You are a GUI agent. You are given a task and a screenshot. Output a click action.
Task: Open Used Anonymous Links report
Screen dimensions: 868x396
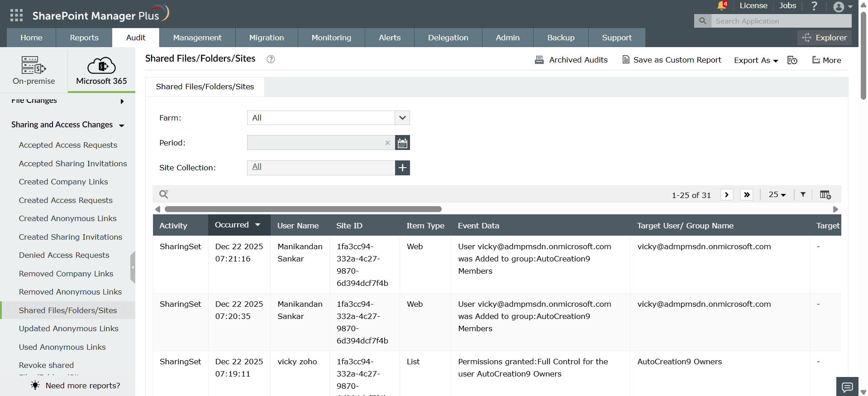[x=62, y=347]
